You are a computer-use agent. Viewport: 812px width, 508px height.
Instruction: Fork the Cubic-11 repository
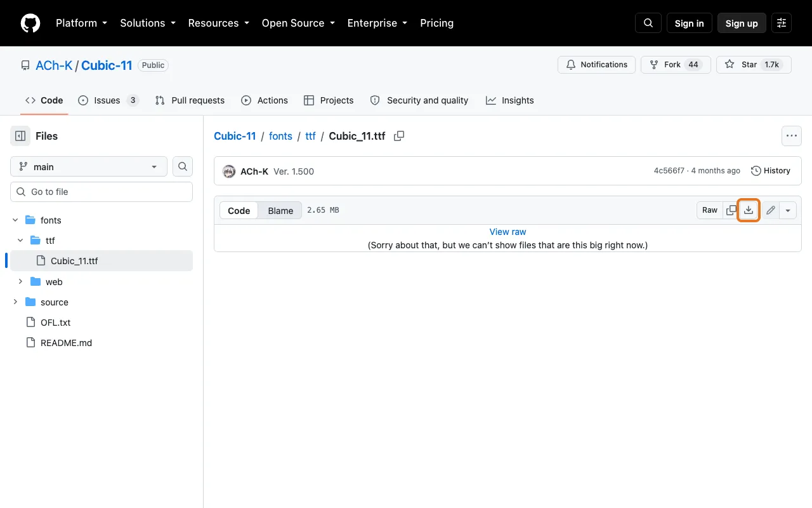tap(676, 65)
